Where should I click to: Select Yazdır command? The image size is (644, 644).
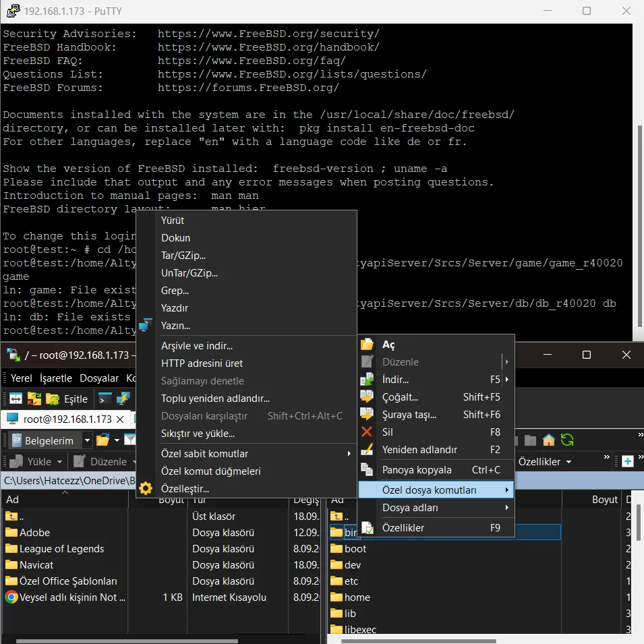(246, 308)
